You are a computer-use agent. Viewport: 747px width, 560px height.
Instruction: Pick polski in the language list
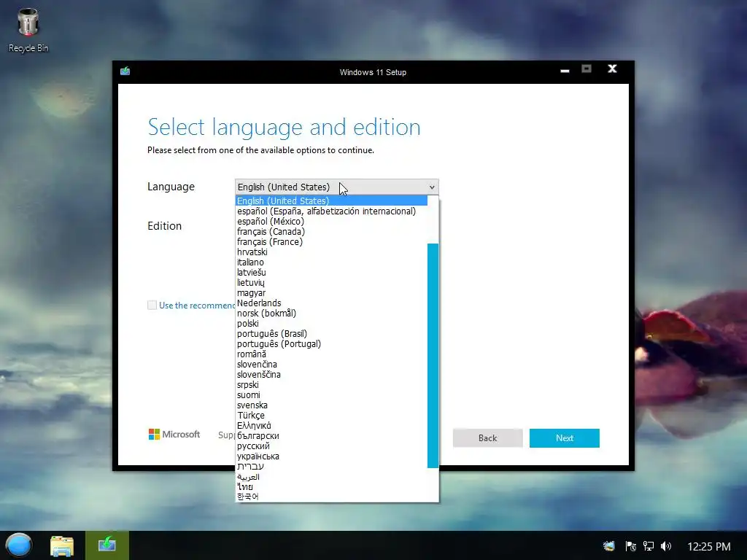click(332, 323)
